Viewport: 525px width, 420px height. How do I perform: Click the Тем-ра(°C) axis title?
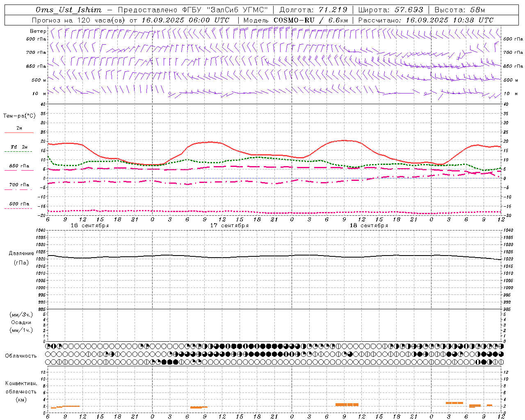point(19,116)
